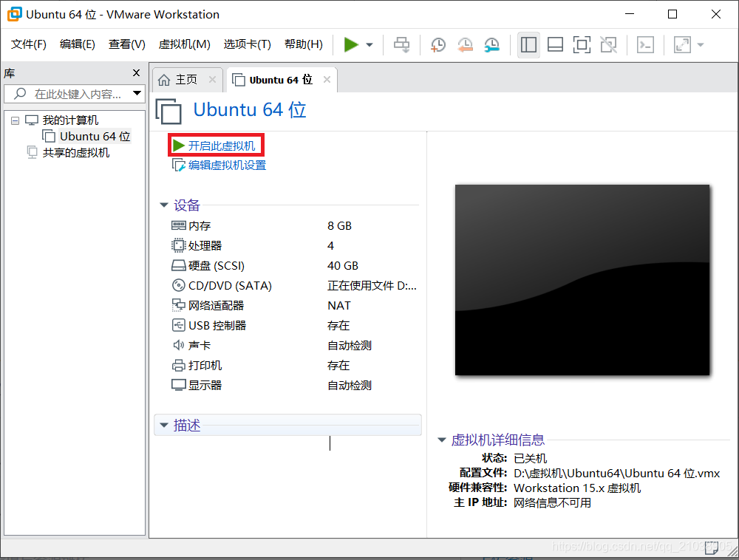Screen dimensions: 739x560
Task: Click the 处理器 processor device icon
Action: (179, 245)
